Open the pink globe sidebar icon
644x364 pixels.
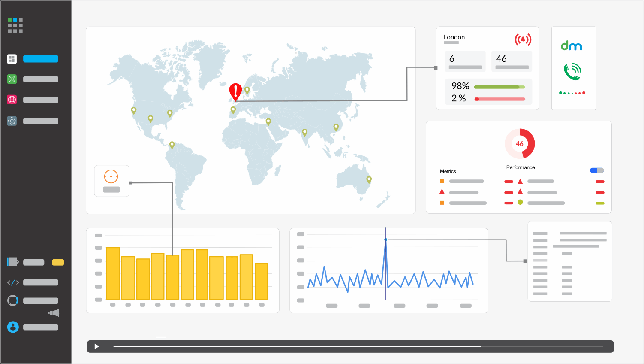12,100
